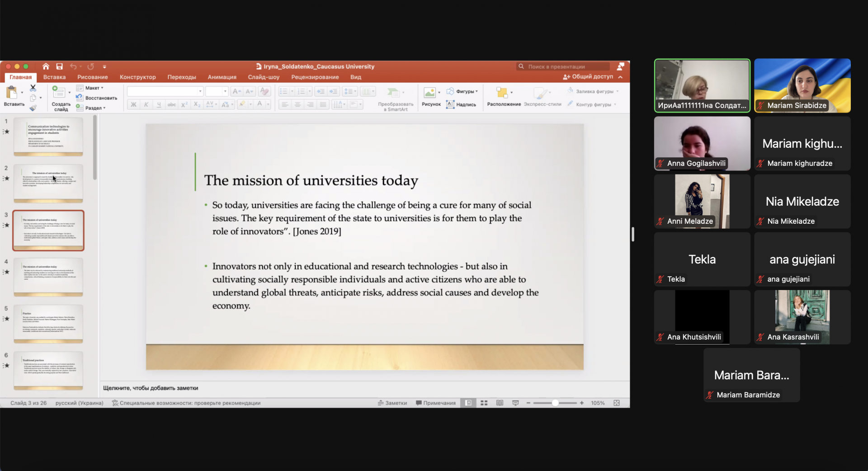Zoom in with the plus button
Image resolution: width=868 pixels, height=471 pixels.
pos(582,403)
